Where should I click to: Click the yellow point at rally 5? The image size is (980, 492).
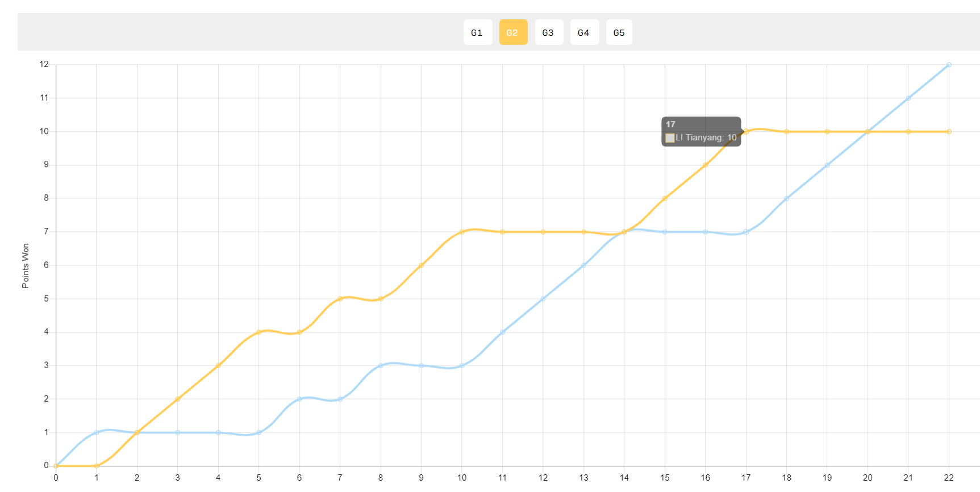click(x=259, y=332)
